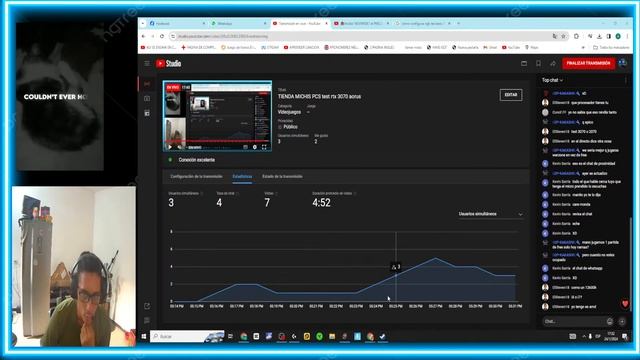This screenshot has height=360, width=640.
Task: Switch to Configuración de la transmisión tab
Action: coord(196,176)
